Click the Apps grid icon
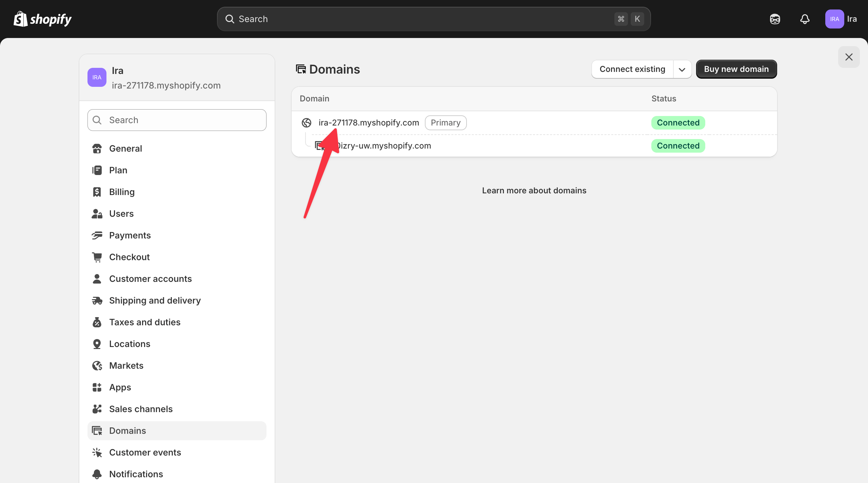868x483 pixels. click(x=97, y=387)
